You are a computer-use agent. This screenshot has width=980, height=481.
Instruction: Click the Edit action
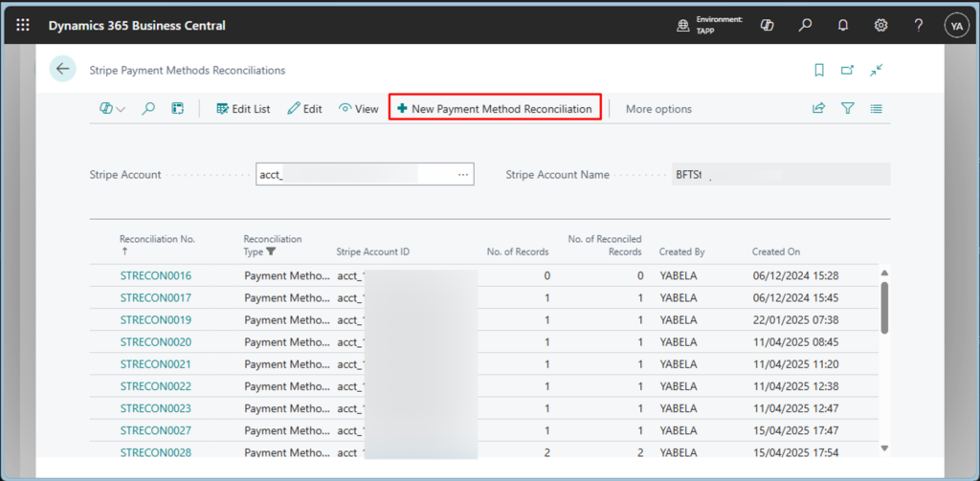click(x=304, y=109)
